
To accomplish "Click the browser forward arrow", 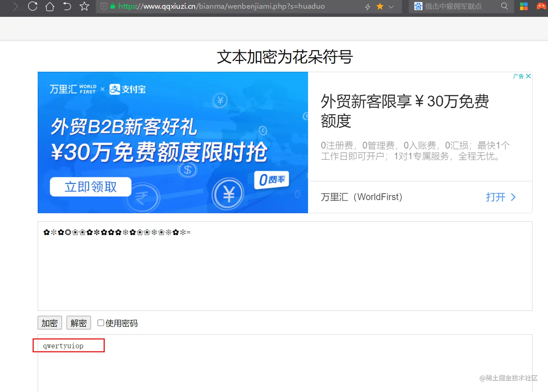I will click(15, 6).
